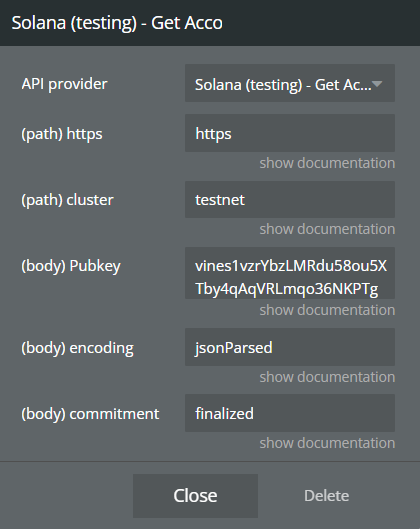Show documentation for the encoding parameter
The height and width of the screenshot is (529, 420).
pyautogui.click(x=327, y=377)
